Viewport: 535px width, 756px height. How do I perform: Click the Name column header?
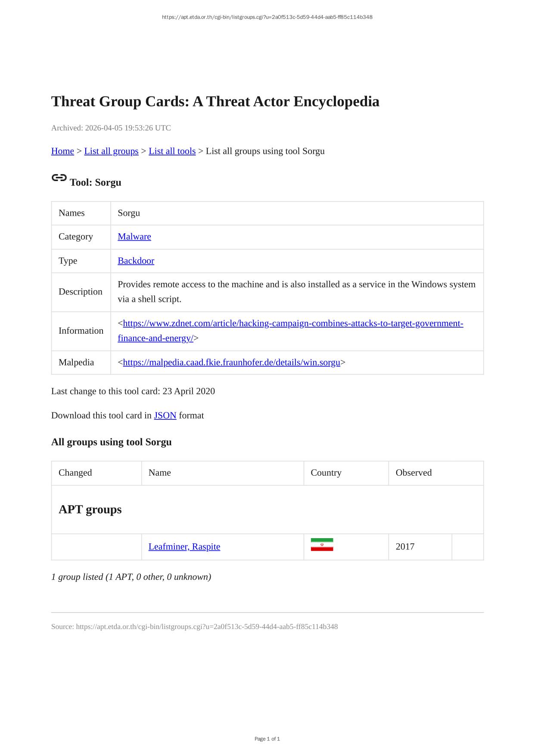[159, 473]
